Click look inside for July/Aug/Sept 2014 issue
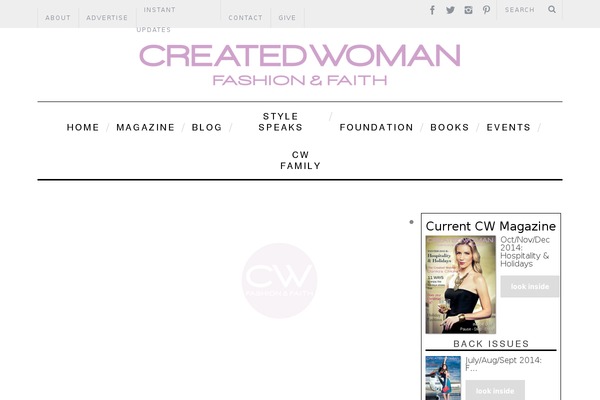Viewport: 600px width, 400px height. tap(495, 390)
